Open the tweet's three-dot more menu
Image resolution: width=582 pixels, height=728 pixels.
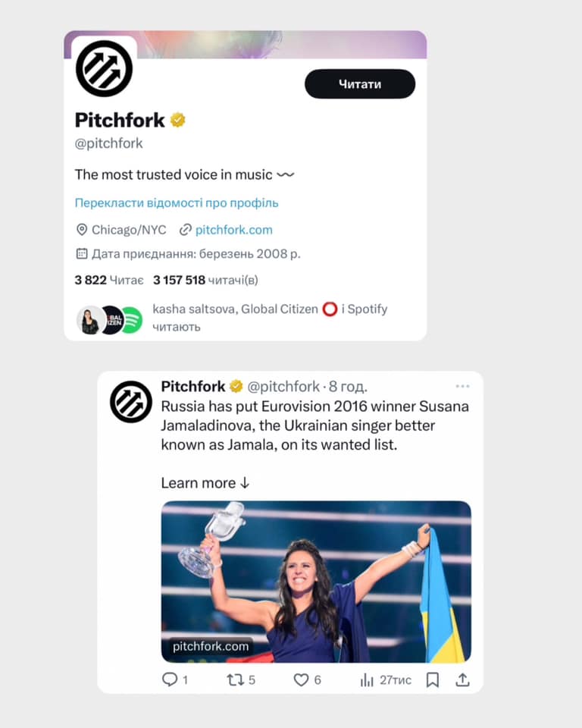pyautogui.click(x=462, y=386)
